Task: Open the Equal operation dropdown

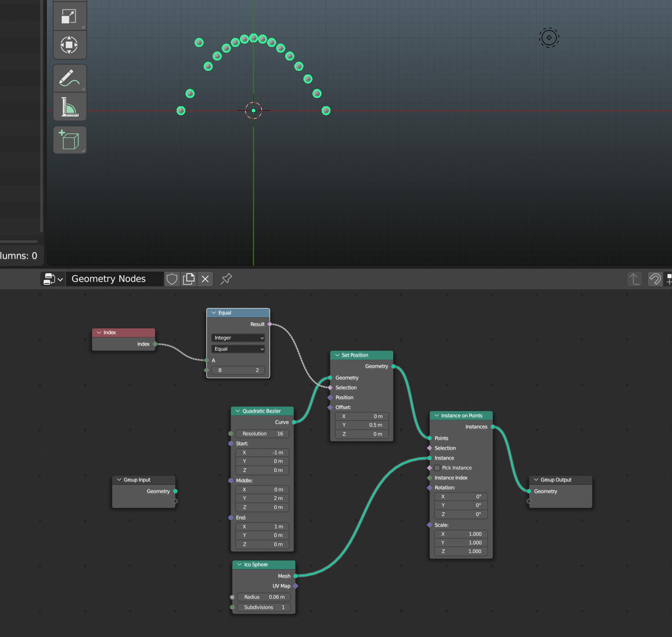Action: 238,349
